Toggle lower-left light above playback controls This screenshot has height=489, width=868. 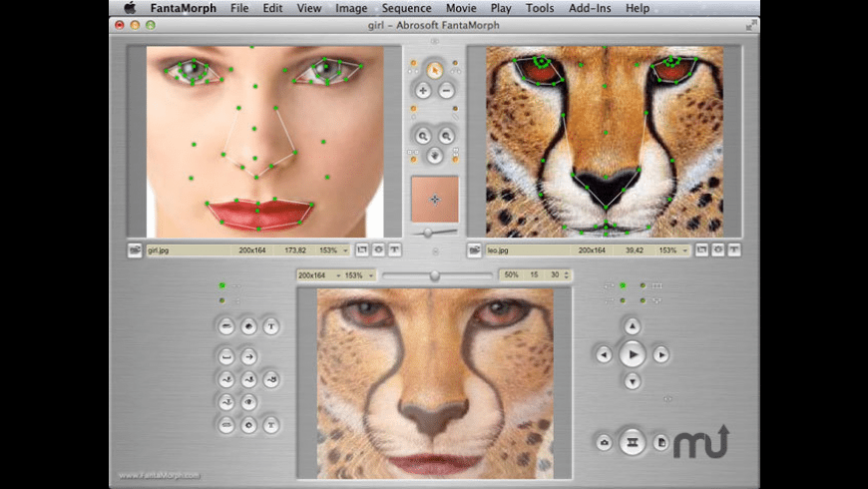pos(623,300)
